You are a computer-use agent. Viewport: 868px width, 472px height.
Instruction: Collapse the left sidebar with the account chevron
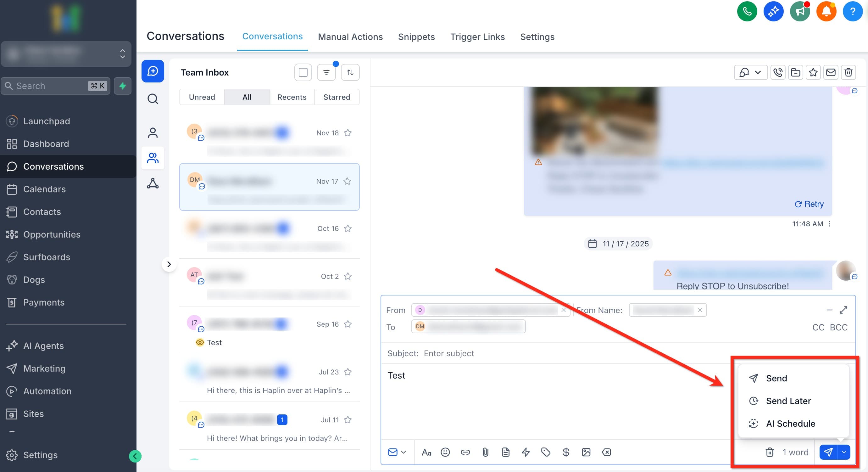(122, 54)
